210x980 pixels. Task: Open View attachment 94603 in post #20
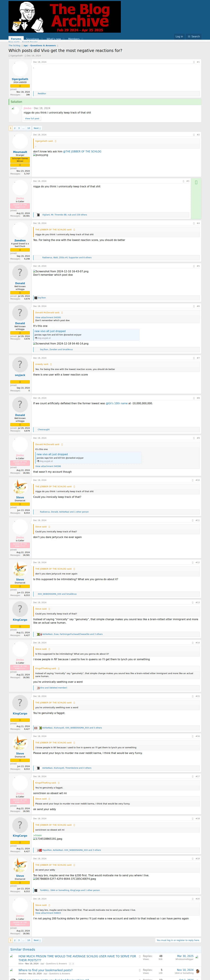click(x=48, y=913)
